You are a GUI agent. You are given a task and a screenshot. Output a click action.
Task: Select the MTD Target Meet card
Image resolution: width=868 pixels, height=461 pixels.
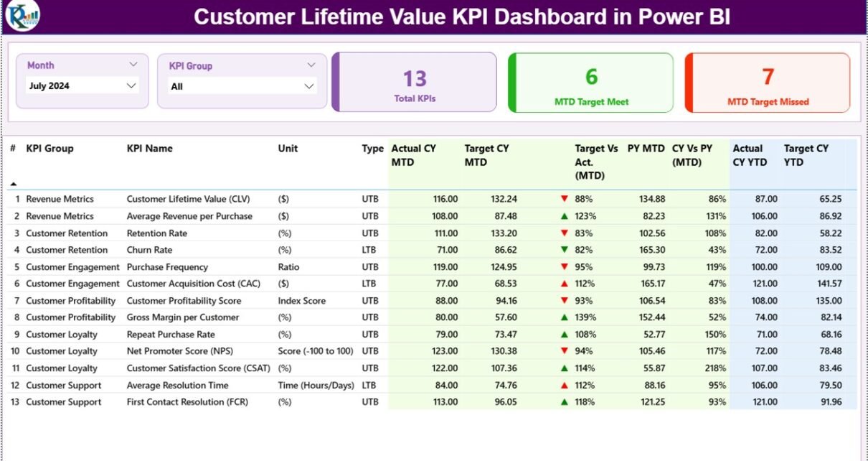point(591,83)
